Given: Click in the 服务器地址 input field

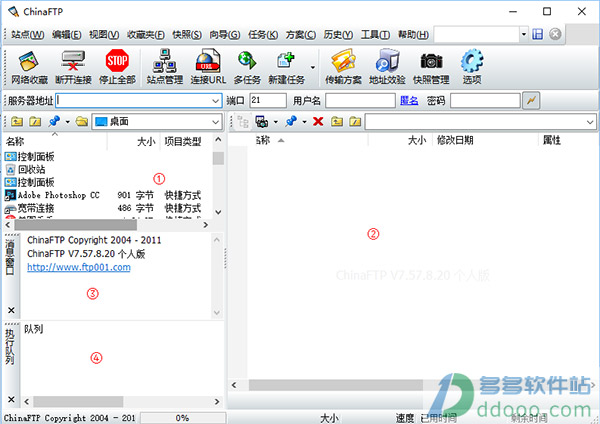Looking at the screenshot, I should click(x=139, y=101).
